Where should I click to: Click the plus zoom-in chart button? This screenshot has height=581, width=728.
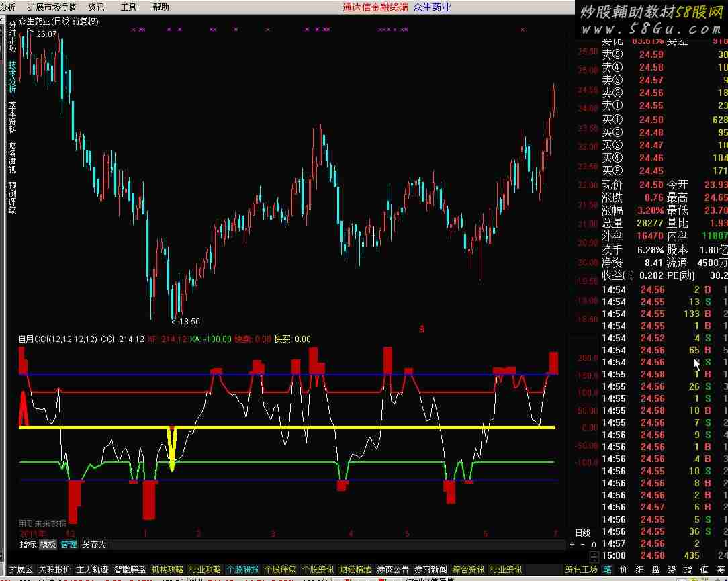pos(572,545)
